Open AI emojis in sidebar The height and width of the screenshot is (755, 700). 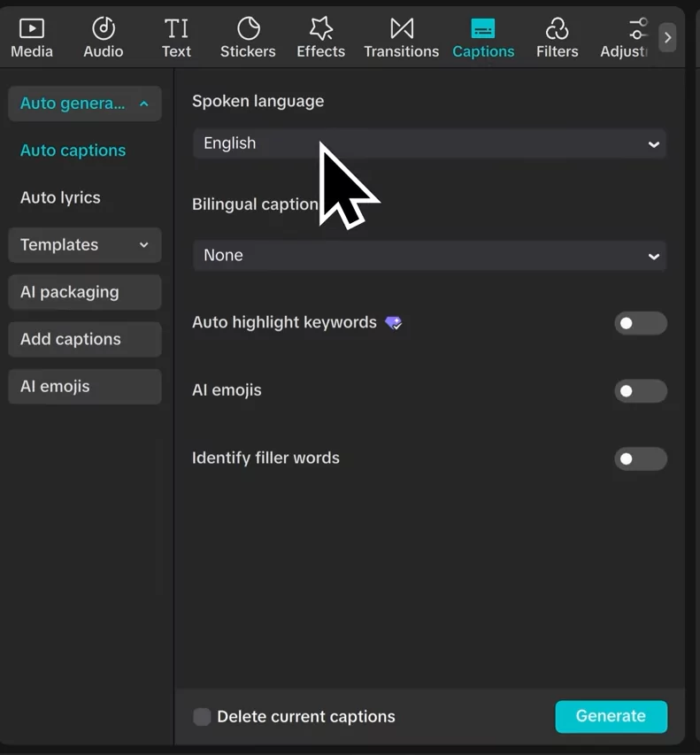[85, 387]
